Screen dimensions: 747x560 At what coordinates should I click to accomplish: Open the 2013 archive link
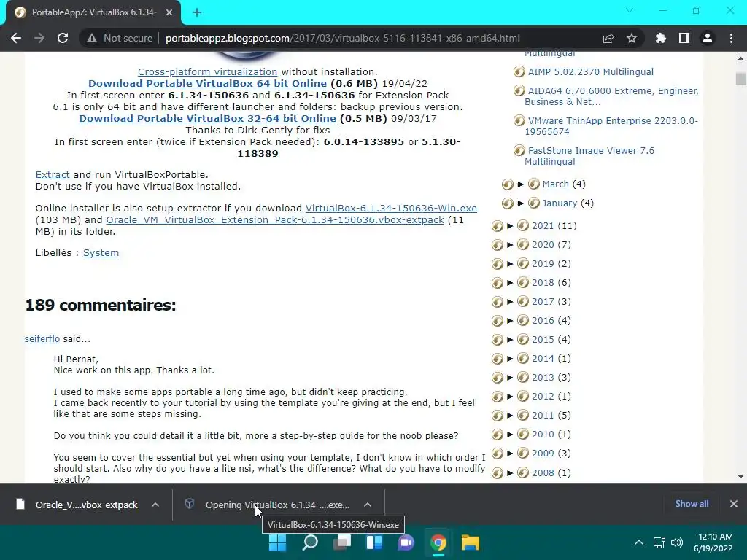point(543,378)
